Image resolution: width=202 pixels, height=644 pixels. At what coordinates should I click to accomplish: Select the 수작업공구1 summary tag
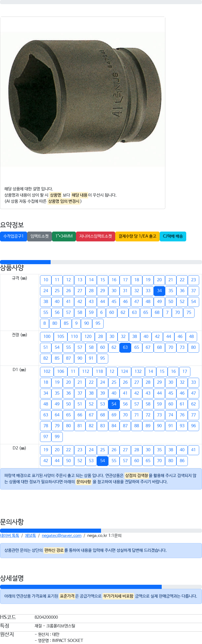click(x=13, y=236)
